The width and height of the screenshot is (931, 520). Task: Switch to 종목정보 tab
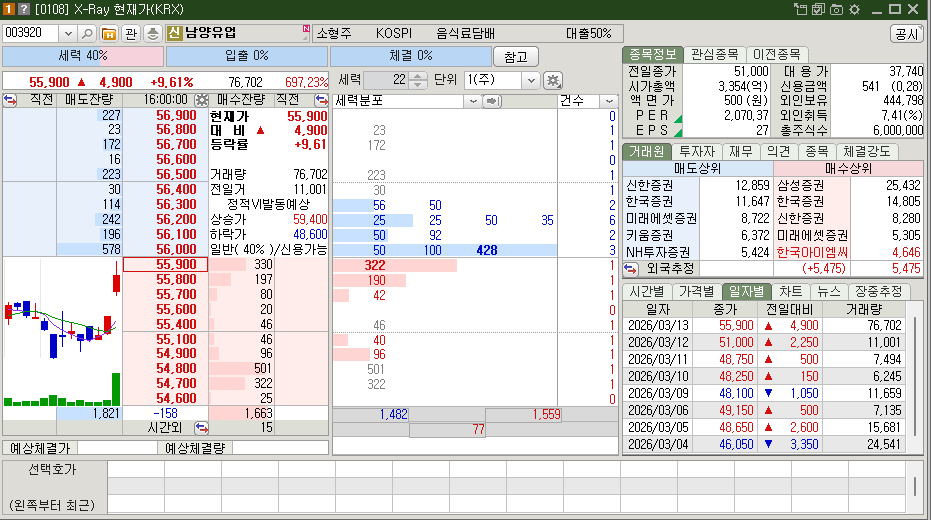pyautogui.click(x=653, y=55)
